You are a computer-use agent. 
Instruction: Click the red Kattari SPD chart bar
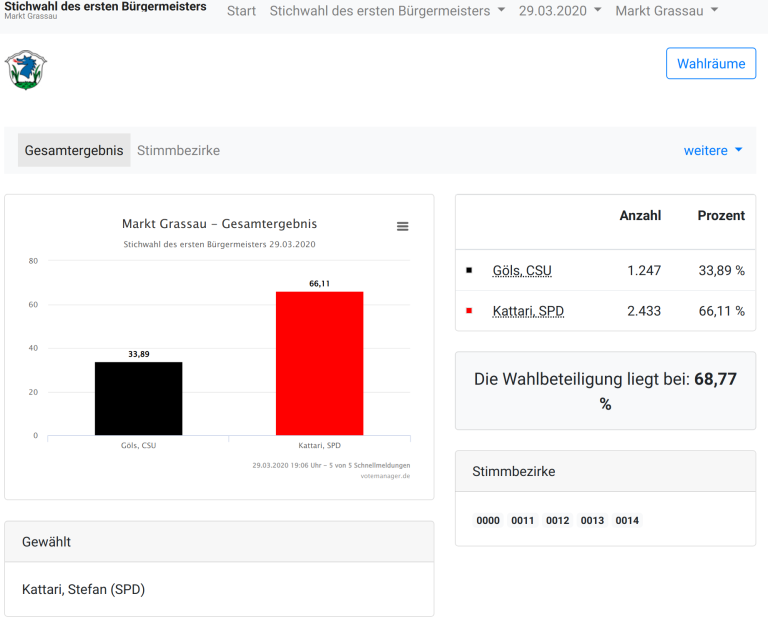319,363
